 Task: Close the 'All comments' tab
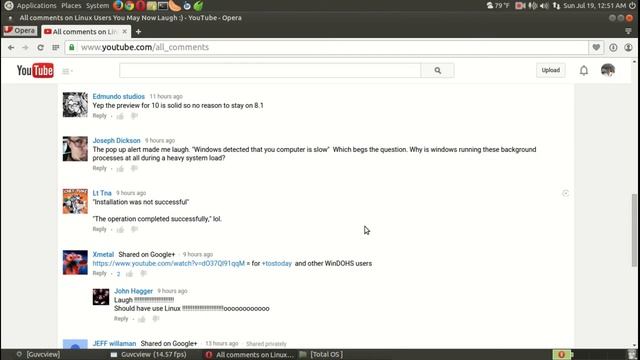[124, 31]
